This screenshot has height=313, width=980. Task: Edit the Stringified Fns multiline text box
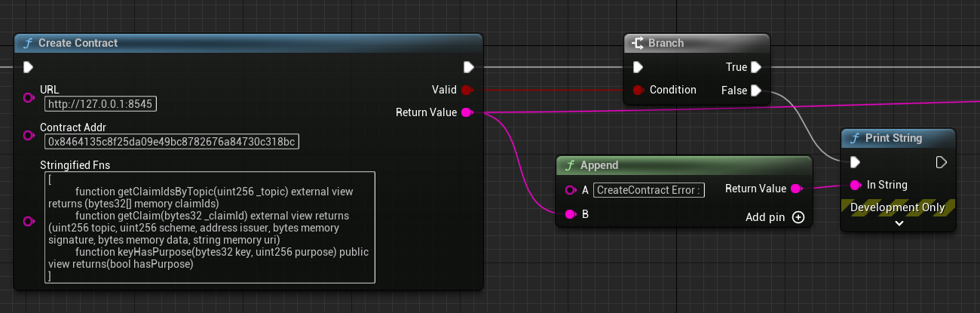(x=210, y=227)
